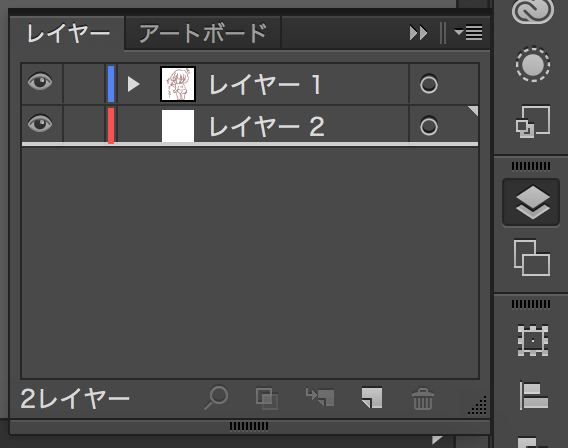Click the grip handle below the Layers panel
Image resolution: width=568 pixels, height=448 pixels.
point(249,426)
